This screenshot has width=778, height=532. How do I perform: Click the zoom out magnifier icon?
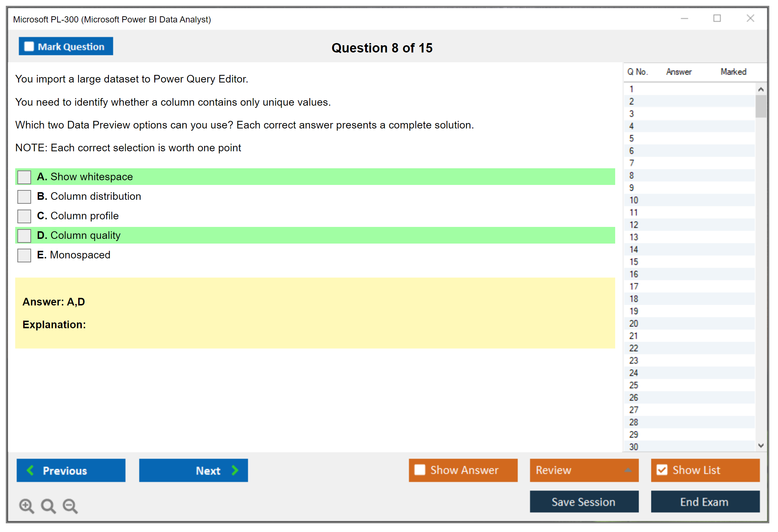[x=70, y=506]
